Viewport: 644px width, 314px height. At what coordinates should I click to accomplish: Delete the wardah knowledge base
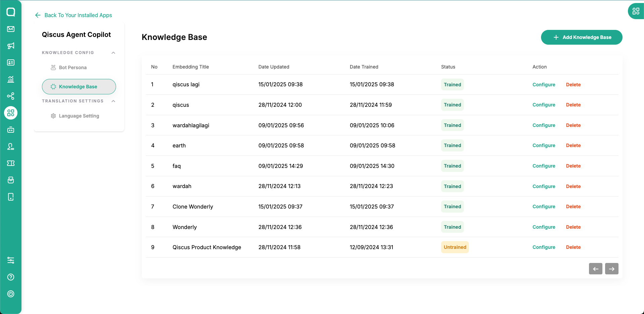[573, 186]
